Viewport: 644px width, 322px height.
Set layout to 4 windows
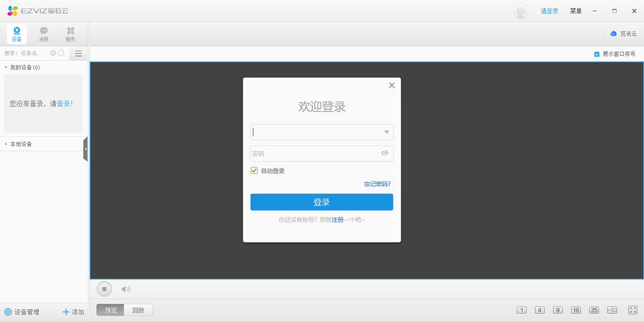(x=540, y=310)
